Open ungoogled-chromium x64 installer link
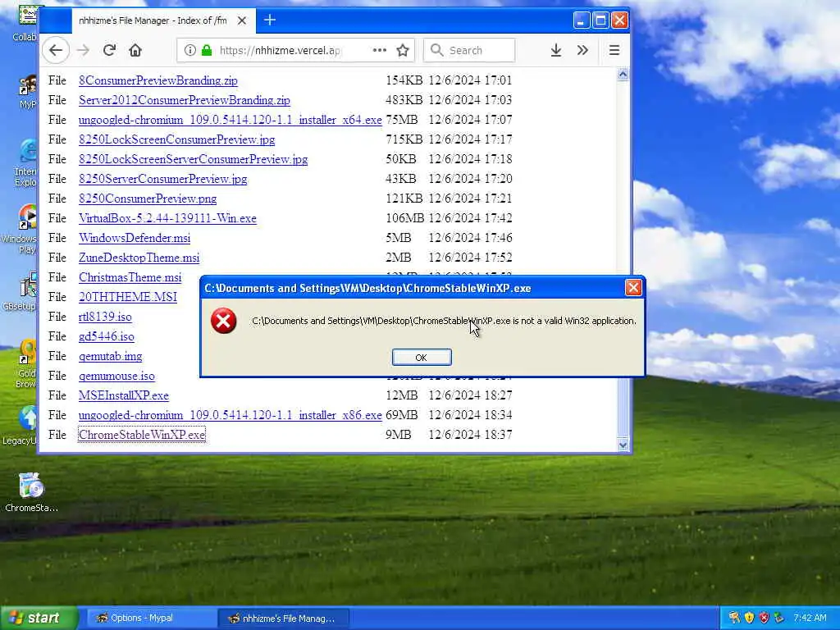This screenshot has height=630, width=840. (231, 120)
